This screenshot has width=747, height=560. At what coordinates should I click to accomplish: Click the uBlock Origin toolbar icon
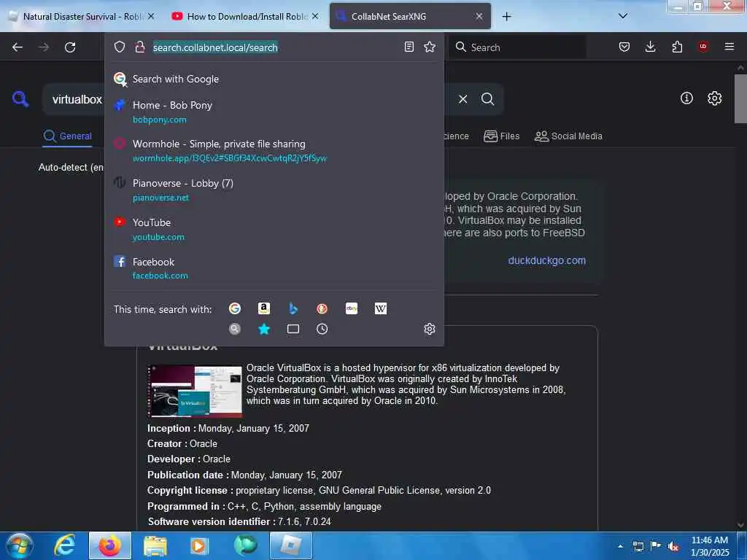[703, 47]
